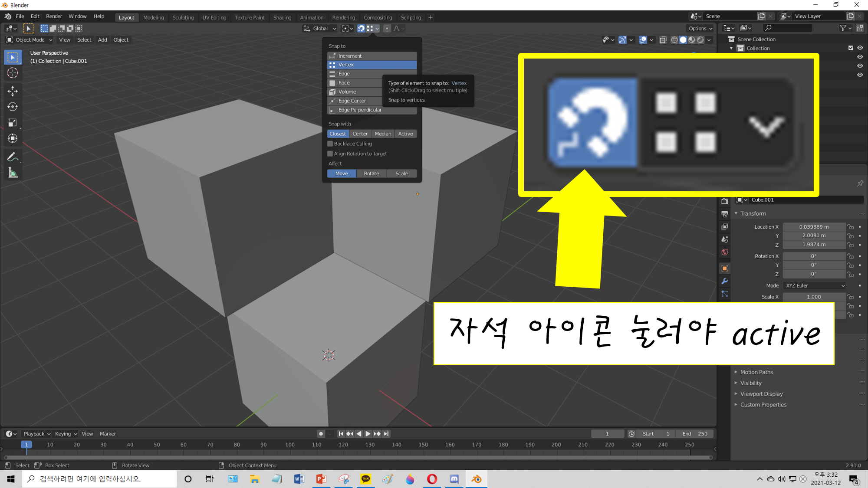
Task: Select the Move tool in toolbar
Action: pos(13,91)
